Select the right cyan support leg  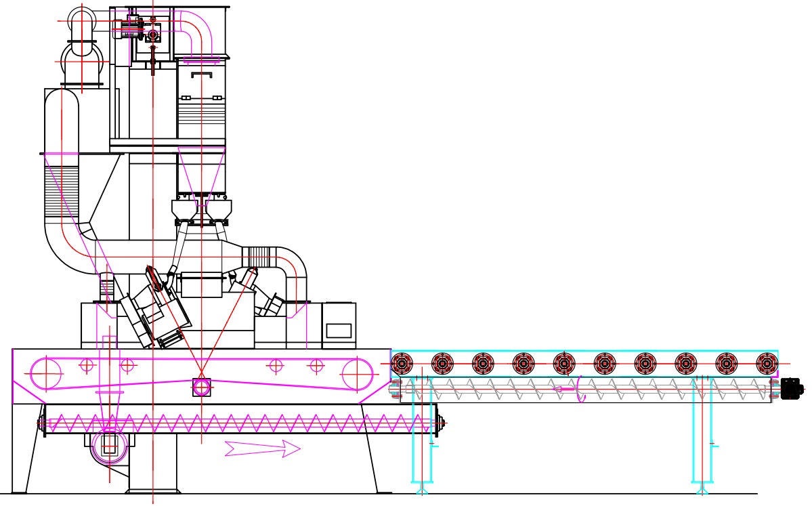coord(702,434)
